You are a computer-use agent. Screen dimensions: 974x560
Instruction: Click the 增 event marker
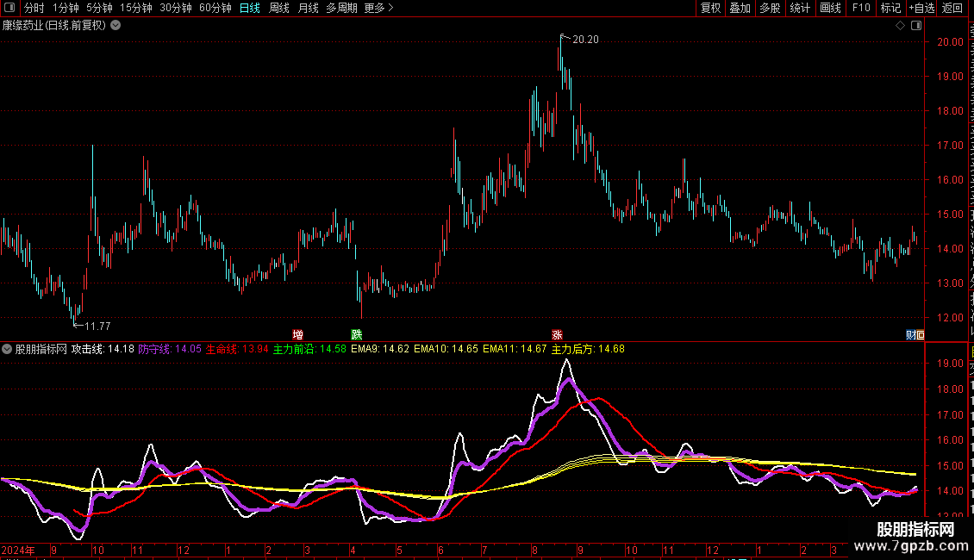(x=297, y=334)
